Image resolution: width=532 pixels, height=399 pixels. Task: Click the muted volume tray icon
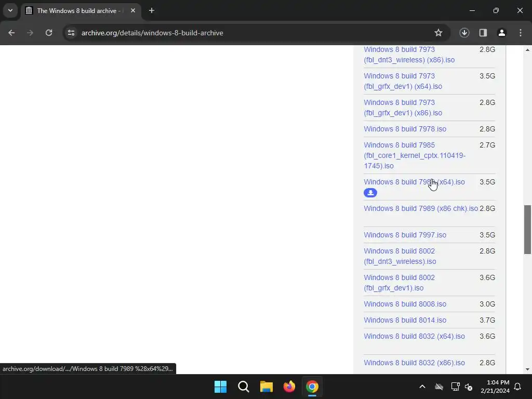[x=469, y=387]
